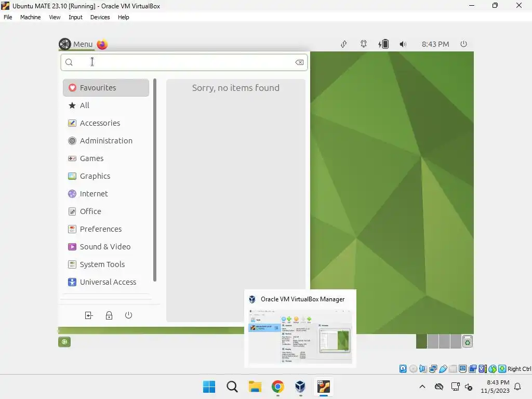Click the battery power indicator

[383, 44]
